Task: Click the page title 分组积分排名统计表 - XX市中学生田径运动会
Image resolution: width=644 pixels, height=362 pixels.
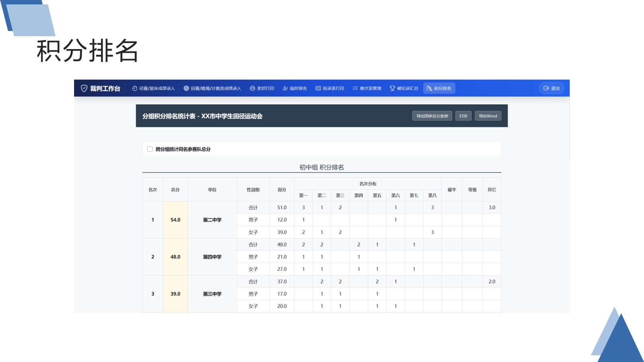Action: tap(202, 116)
